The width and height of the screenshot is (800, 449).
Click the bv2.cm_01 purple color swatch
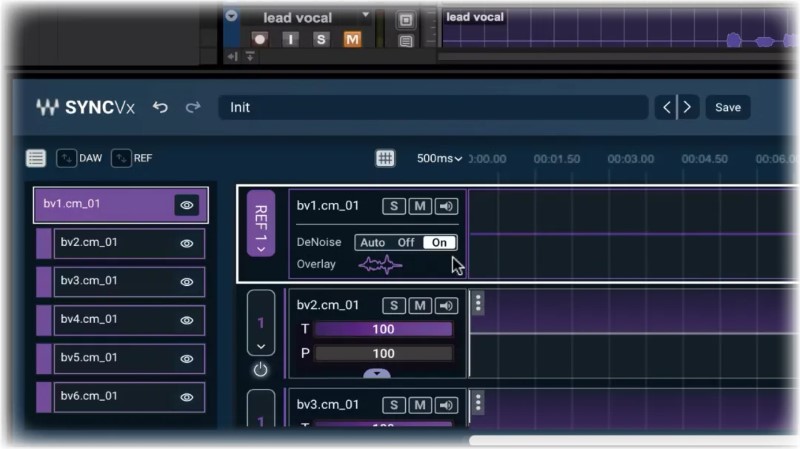(44, 243)
